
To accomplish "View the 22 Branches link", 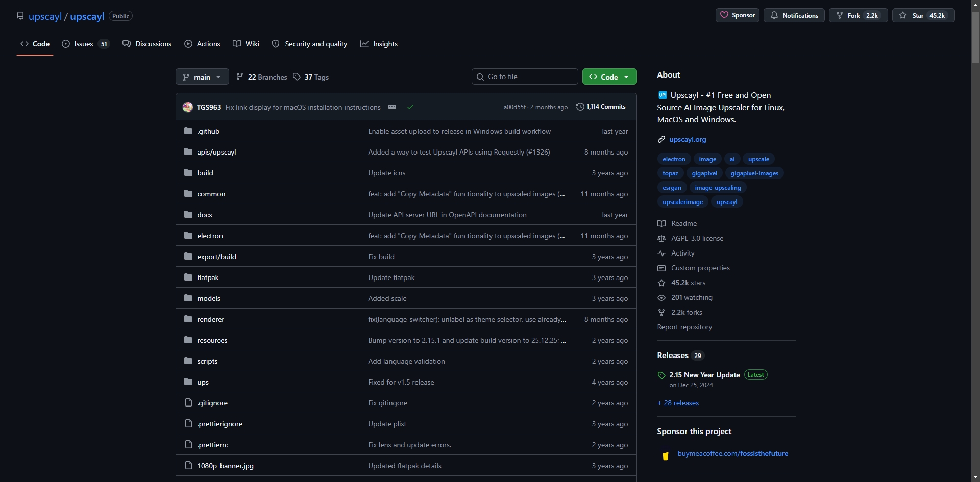I will (x=262, y=77).
